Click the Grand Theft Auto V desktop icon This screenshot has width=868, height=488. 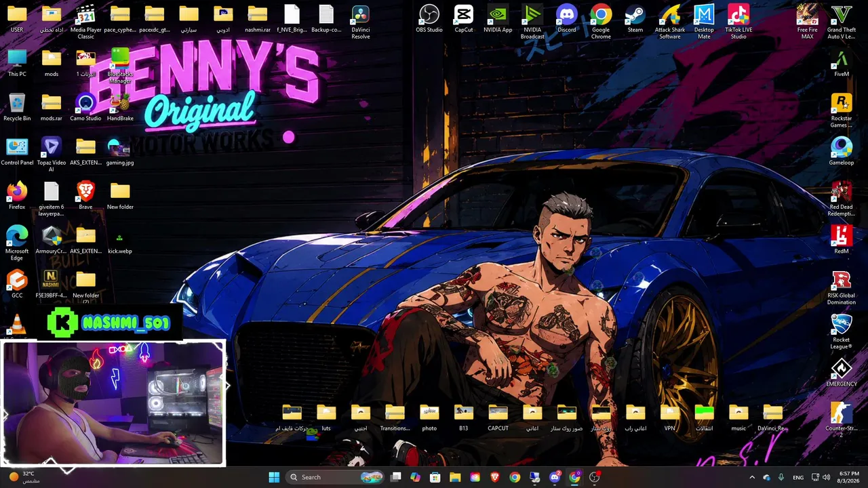pos(842,22)
